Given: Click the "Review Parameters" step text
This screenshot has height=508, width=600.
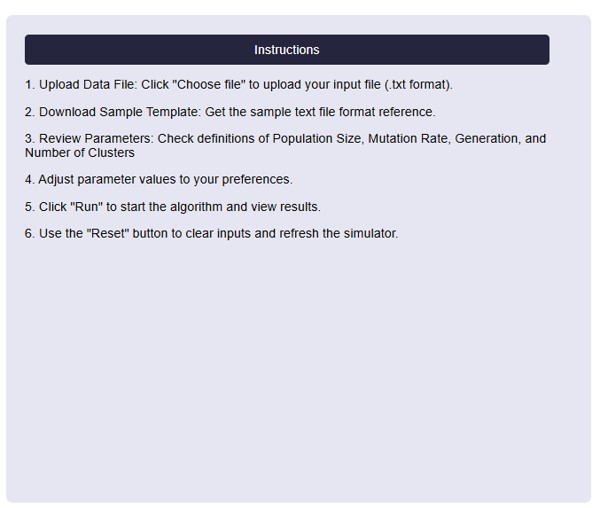Looking at the screenshot, I should (96, 139).
